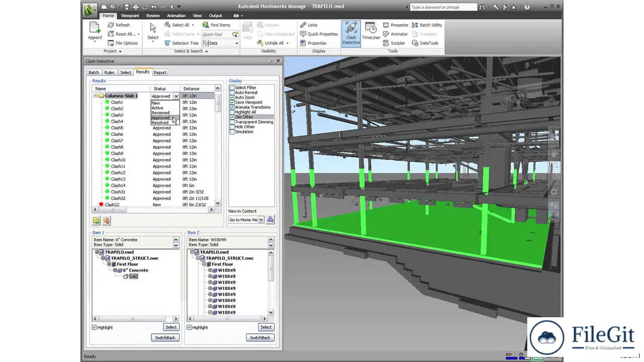The image size is (644, 362).
Task: Click Item 1 Select button
Action: pyautogui.click(x=171, y=327)
